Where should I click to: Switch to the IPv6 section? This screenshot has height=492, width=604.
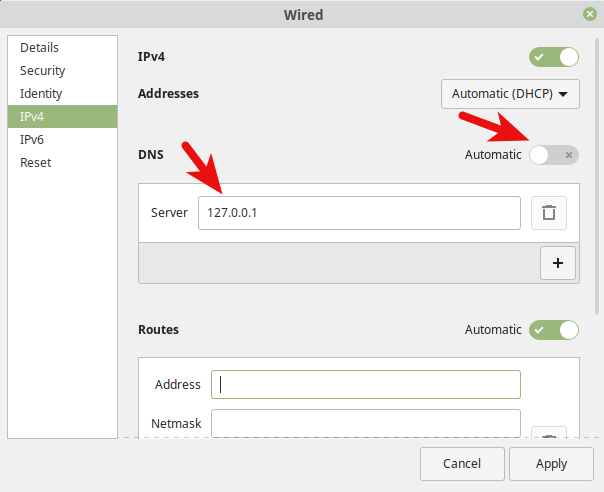(32, 140)
